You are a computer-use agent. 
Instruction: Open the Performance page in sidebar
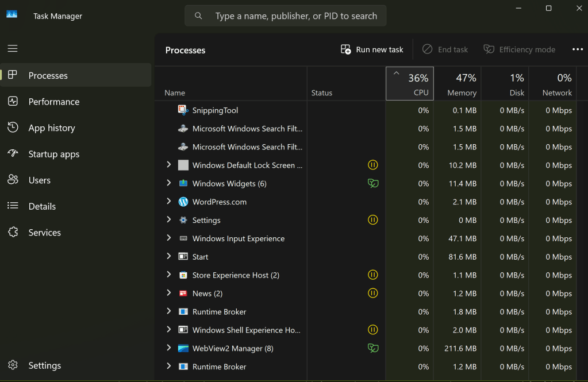[54, 102]
